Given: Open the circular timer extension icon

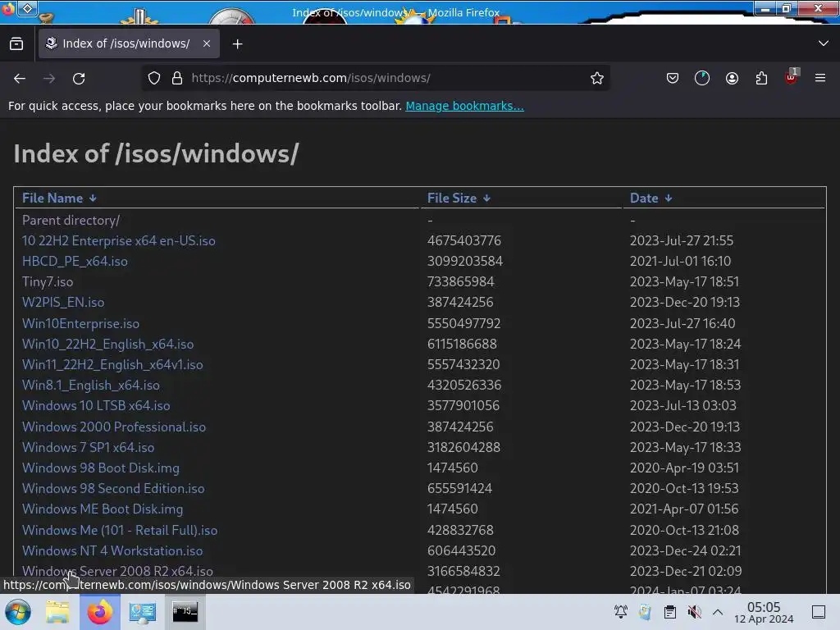Looking at the screenshot, I should tap(702, 78).
